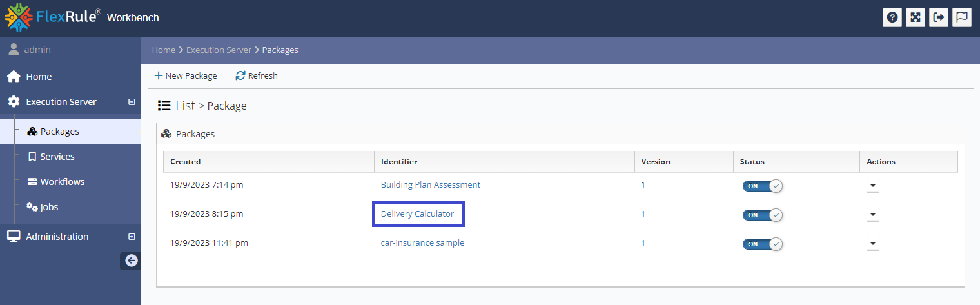Viewport: 980px width, 305px height.
Task: Click the sign out arrow icon
Action: pyautogui.click(x=939, y=17)
